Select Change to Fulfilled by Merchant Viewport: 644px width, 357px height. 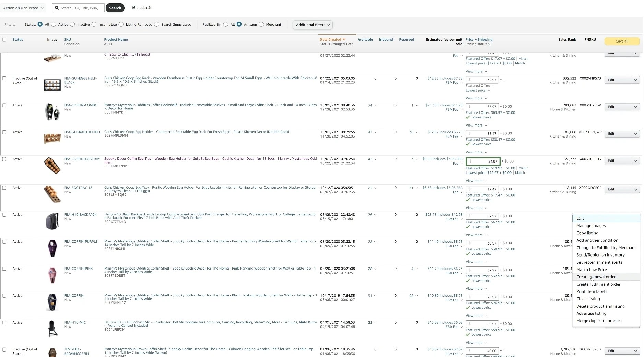[x=606, y=248]
